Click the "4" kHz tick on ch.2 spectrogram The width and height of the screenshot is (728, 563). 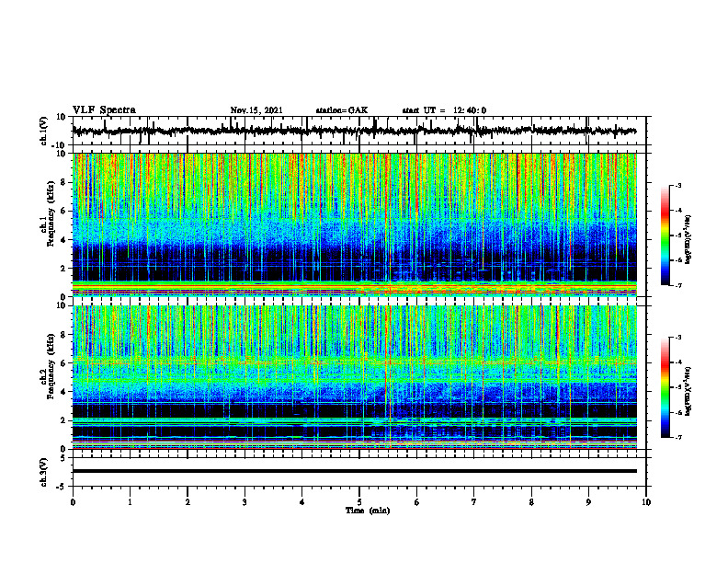pos(64,392)
